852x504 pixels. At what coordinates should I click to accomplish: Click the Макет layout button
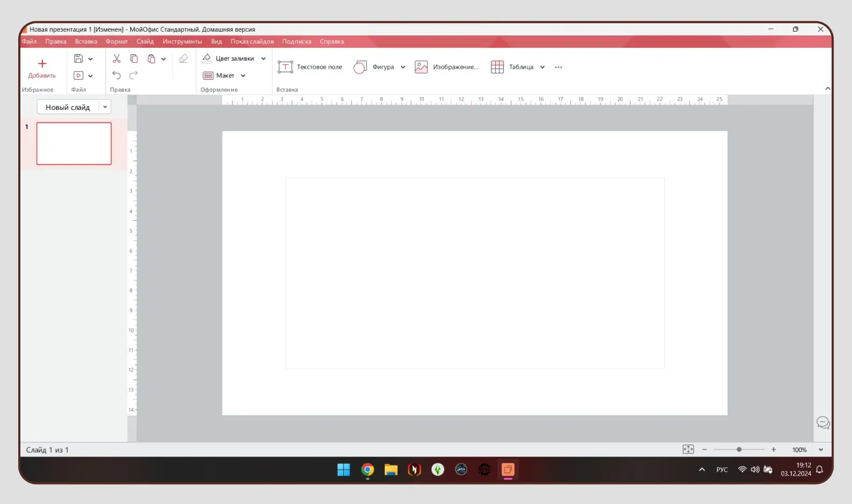219,76
